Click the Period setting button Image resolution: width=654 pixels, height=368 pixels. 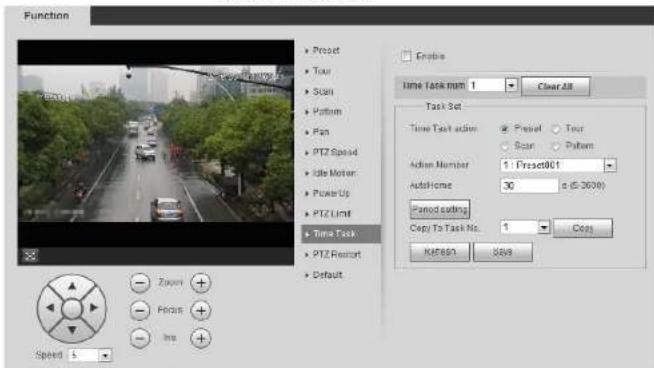440,209
